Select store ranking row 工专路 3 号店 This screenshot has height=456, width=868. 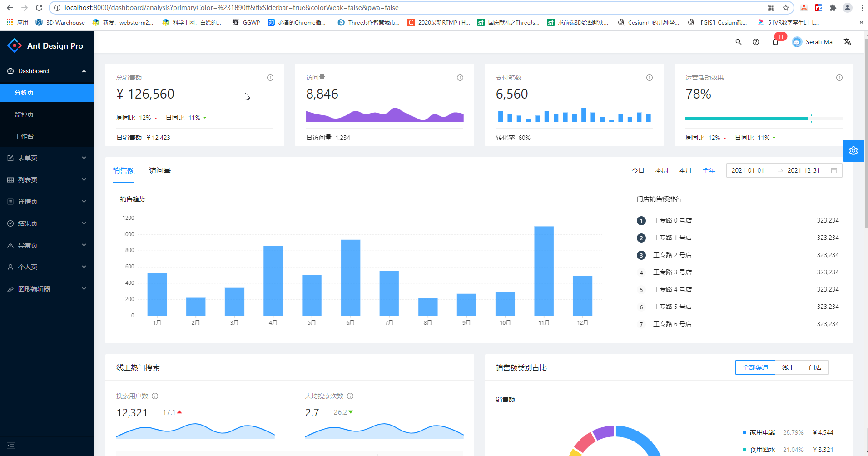coord(738,272)
